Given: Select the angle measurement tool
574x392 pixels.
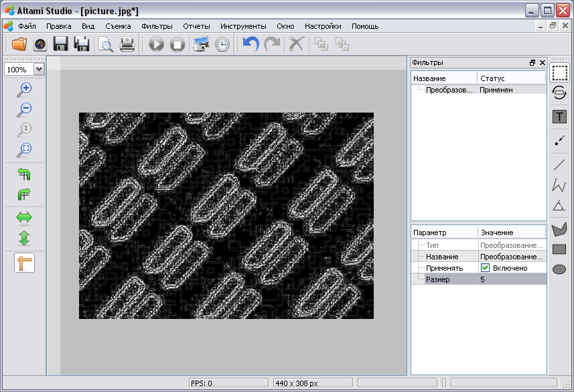Looking at the screenshot, I should click(559, 206).
